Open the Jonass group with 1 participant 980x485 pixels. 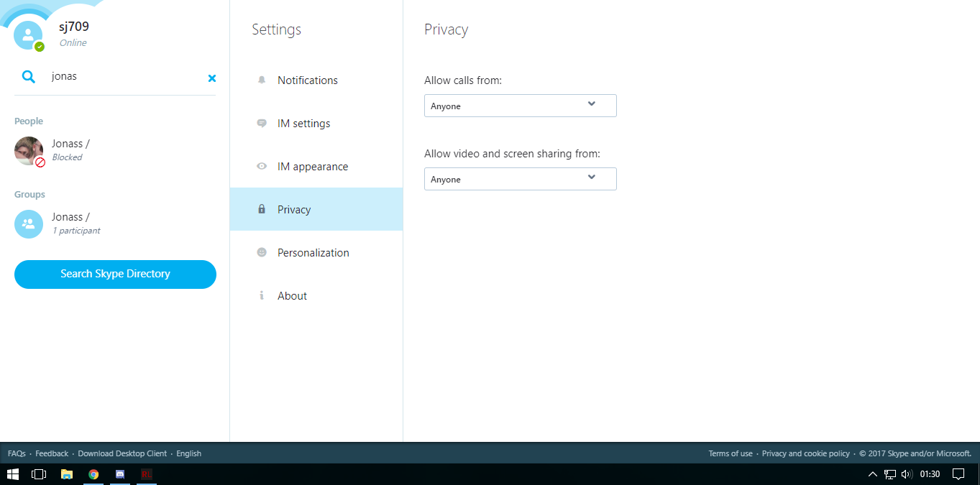click(115, 224)
